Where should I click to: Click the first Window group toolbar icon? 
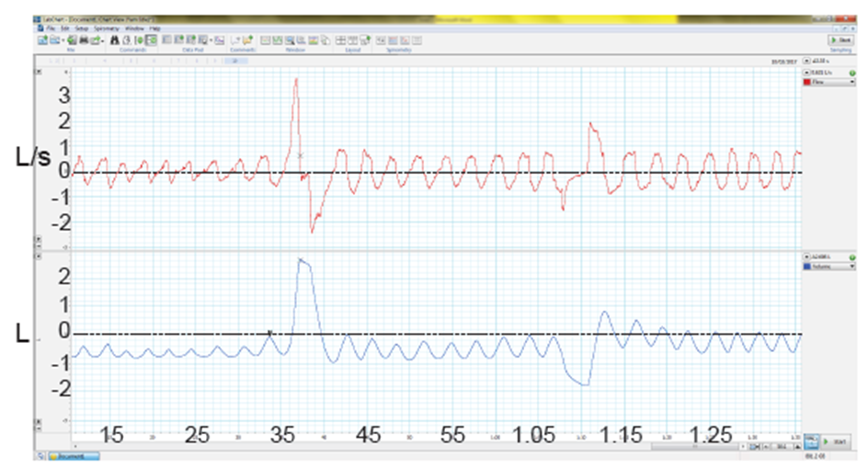pos(267,40)
